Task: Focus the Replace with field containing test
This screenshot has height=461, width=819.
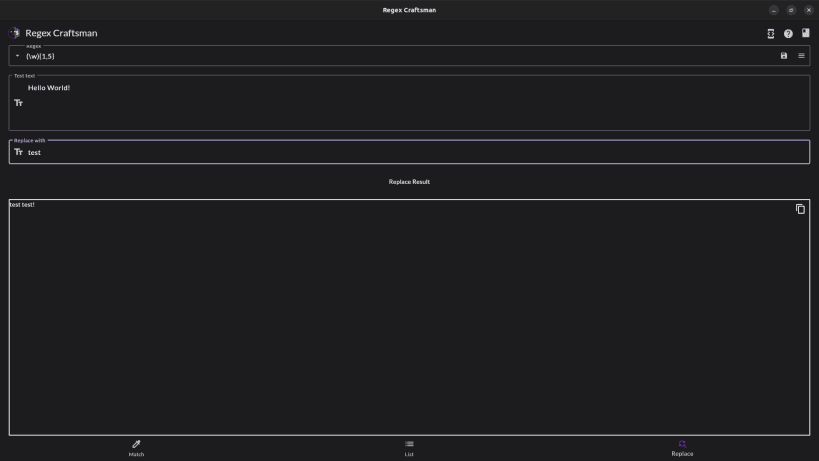Action: coord(409,152)
